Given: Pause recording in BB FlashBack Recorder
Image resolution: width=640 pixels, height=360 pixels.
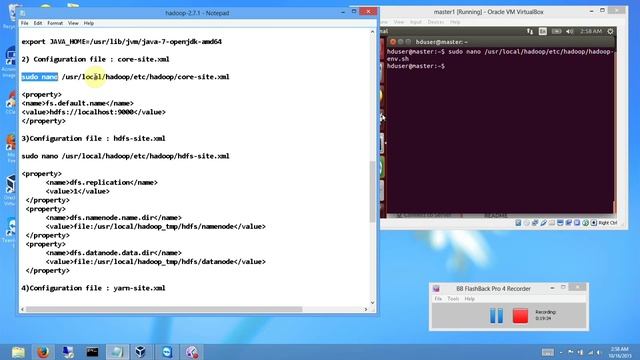Looking at the screenshot, I should pos(496,316).
